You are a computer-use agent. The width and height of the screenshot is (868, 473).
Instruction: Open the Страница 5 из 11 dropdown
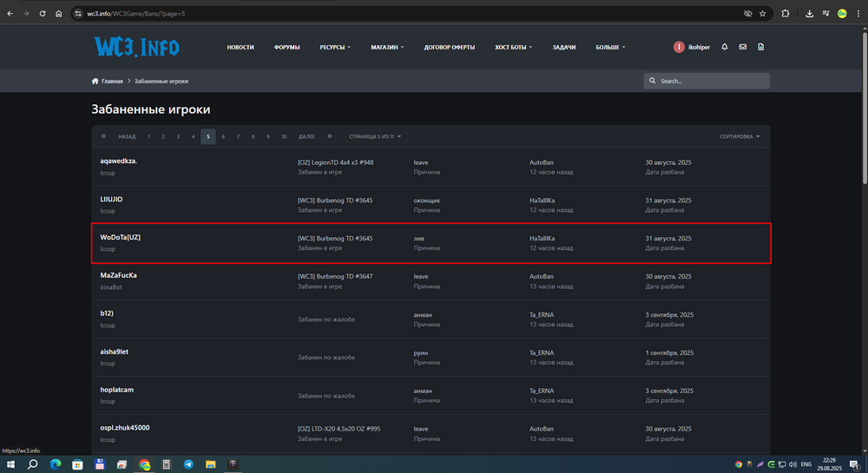click(375, 136)
